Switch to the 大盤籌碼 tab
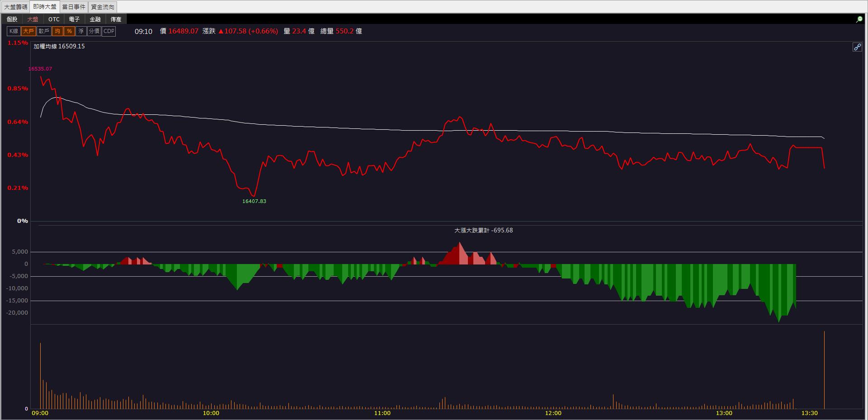Screen dimensions: 868x420 (x=16, y=7)
